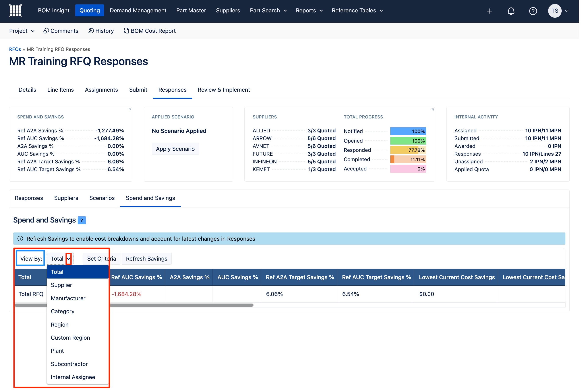The image size is (588, 391).
Task: Click the Lowest Current Cost Savings header
Action: 456,277
